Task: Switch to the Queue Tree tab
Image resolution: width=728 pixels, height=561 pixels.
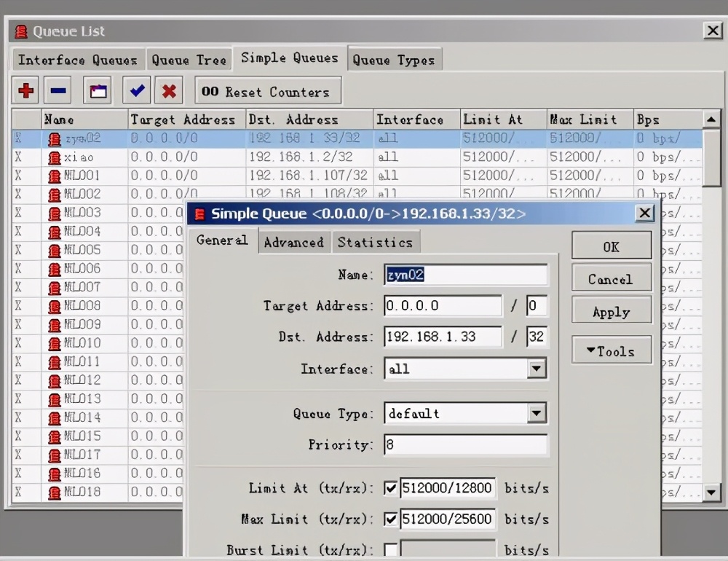Action: 189,60
